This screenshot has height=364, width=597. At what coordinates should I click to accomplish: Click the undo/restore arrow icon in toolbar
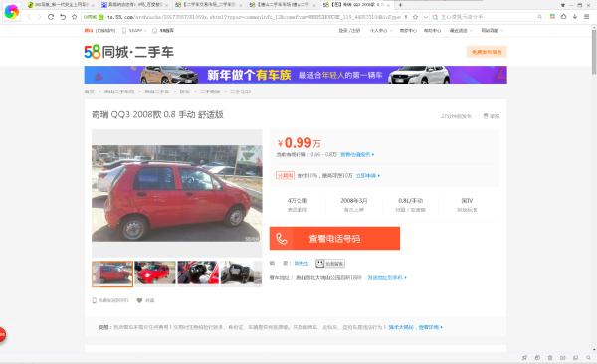63,17
